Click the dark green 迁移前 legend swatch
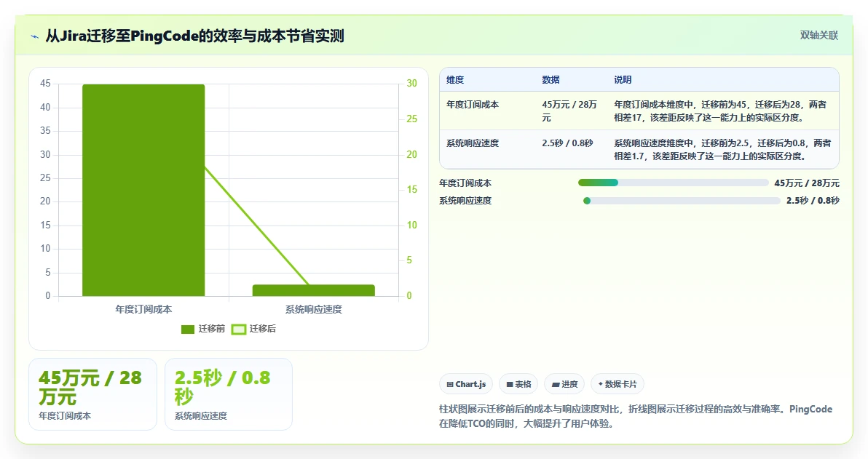Screen dimensions: 868x459 [x=188, y=329]
